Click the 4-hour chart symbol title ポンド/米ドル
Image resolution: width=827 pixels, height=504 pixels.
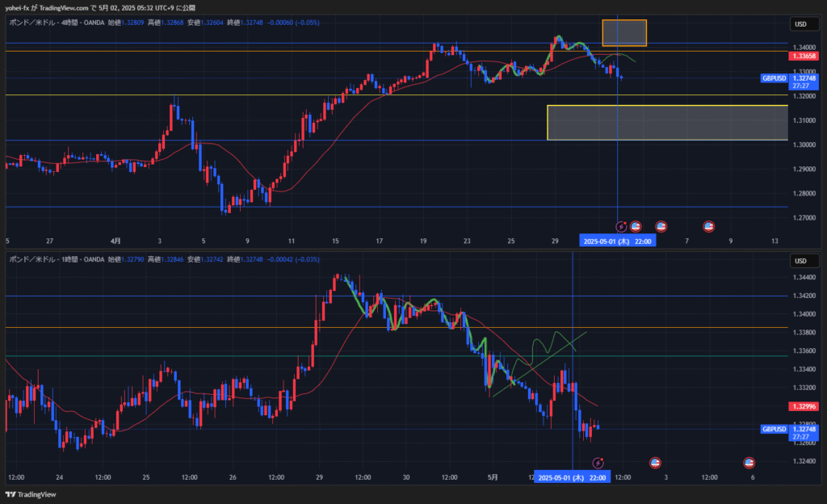(x=32, y=23)
